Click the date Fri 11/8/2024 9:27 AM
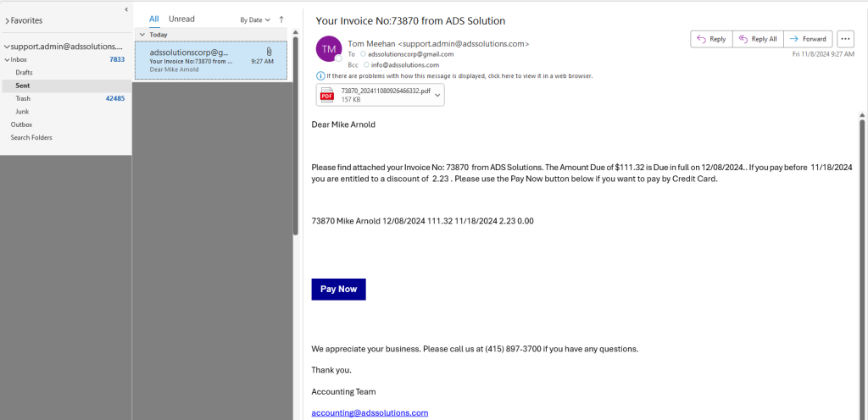This screenshot has width=868, height=420. point(823,54)
